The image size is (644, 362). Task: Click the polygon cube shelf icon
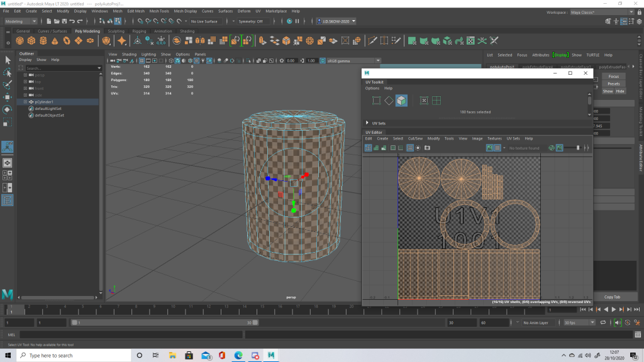(31, 41)
